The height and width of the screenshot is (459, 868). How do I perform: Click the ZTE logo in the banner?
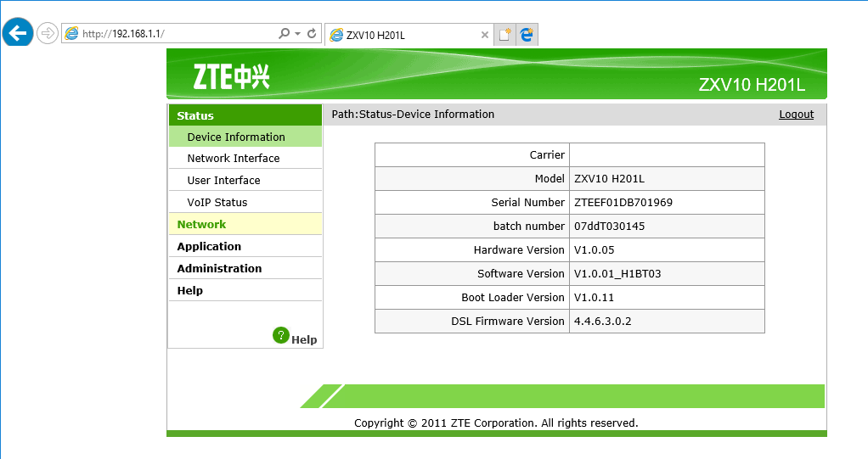231,76
